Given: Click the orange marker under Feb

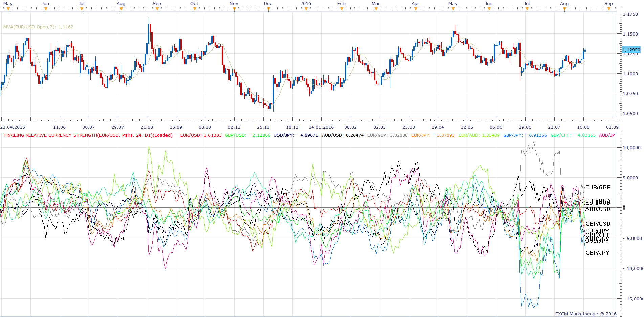Looking at the screenshot, I should (x=342, y=9).
